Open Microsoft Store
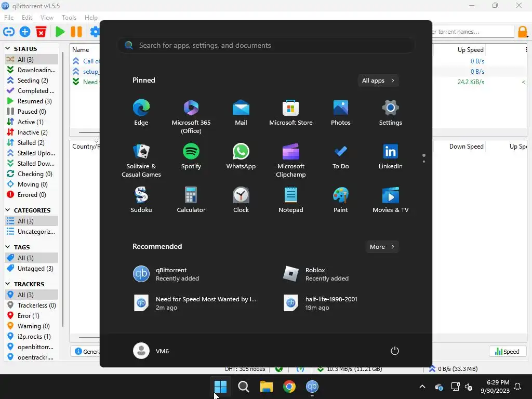This screenshot has height=399, width=532. tap(291, 113)
